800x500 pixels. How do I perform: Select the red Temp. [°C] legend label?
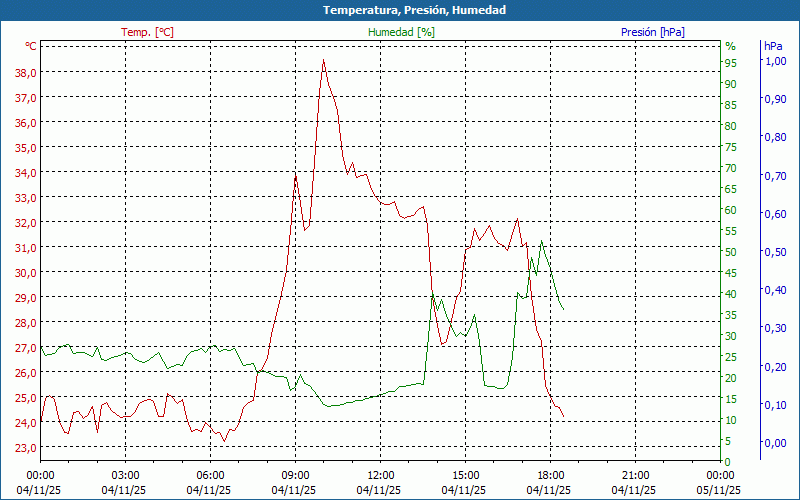[147, 32]
